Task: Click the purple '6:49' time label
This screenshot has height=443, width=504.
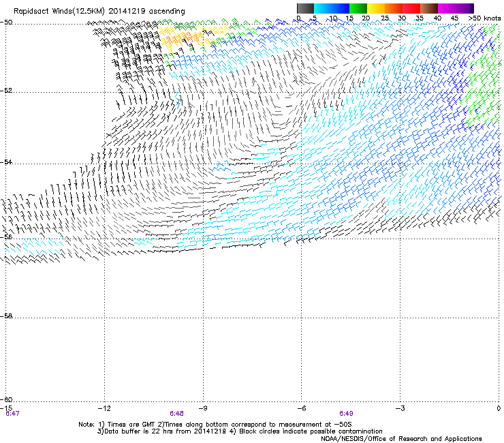Action: point(346,414)
